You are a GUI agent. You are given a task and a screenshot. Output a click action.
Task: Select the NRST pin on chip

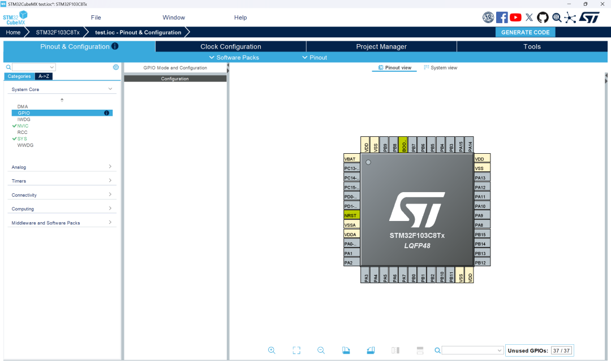pyautogui.click(x=351, y=215)
